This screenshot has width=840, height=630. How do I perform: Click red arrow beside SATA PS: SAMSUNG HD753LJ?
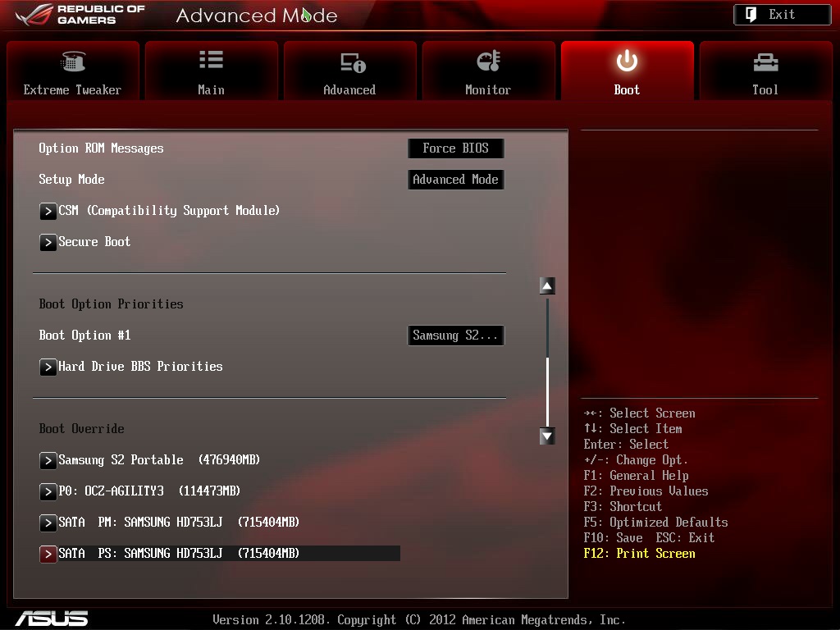[48, 554]
